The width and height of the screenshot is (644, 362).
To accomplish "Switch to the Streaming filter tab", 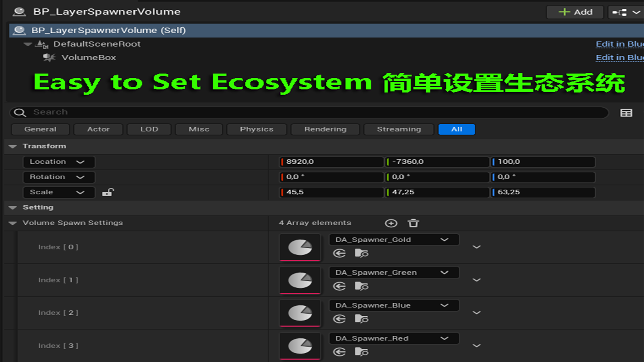I will click(x=399, y=129).
